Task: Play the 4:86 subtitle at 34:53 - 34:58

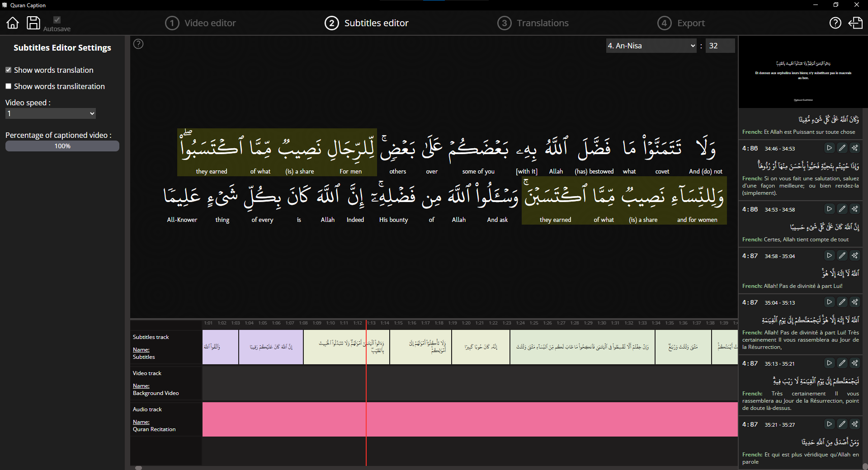Action: (829, 209)
